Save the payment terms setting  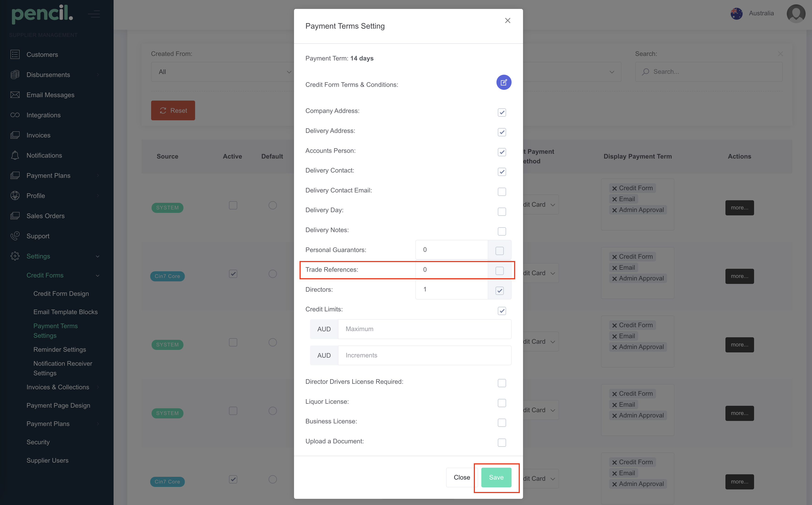pyautogui.click(x=496, y=478)
